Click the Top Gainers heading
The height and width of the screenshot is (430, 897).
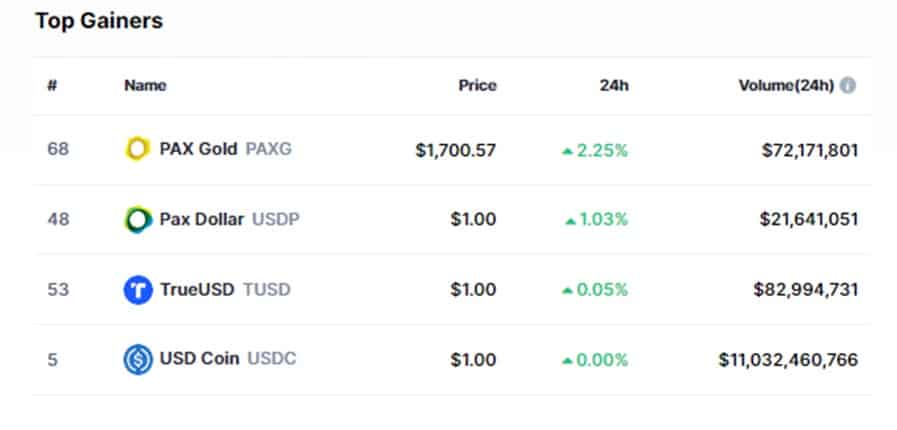tap(99, 21)
